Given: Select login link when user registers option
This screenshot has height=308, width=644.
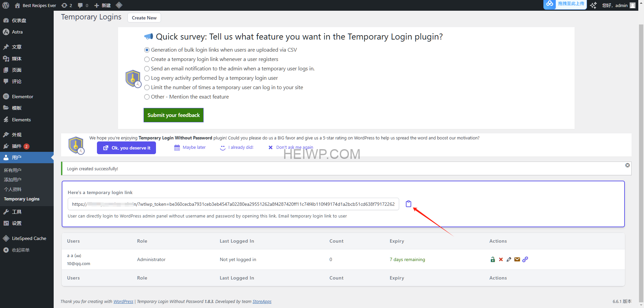Looking at the screenshot, I should [x=147, y=59].
